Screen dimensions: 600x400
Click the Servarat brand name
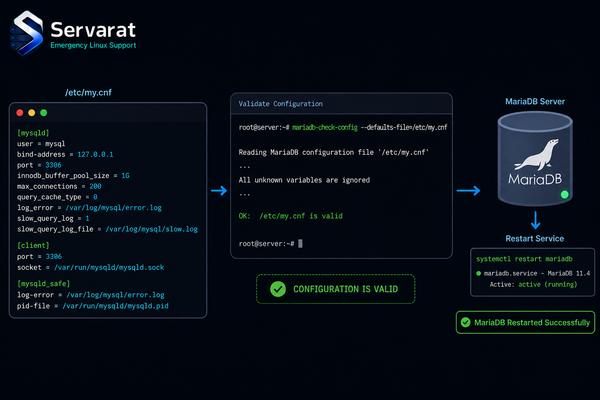click(x=93, y=30)
